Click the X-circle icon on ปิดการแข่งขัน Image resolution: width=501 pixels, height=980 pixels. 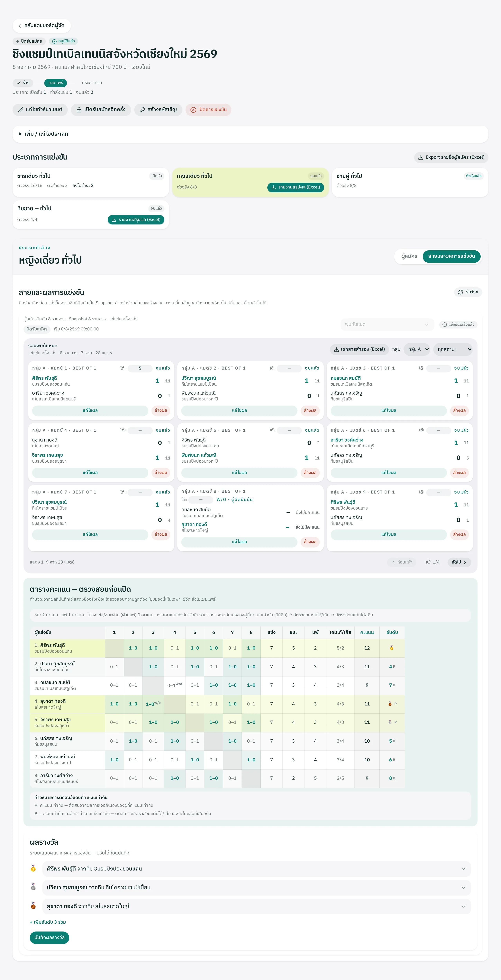coord(193,110)
